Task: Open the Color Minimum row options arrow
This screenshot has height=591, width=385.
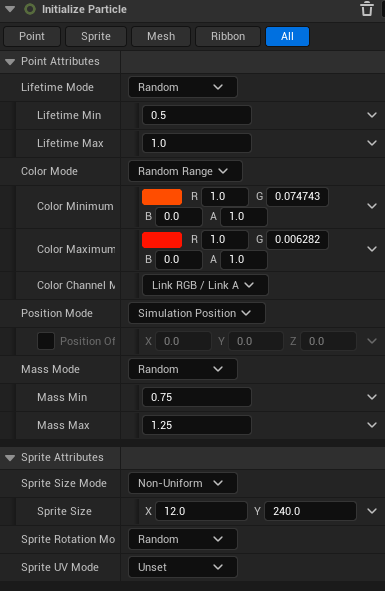Action: (x=372, y=206)
